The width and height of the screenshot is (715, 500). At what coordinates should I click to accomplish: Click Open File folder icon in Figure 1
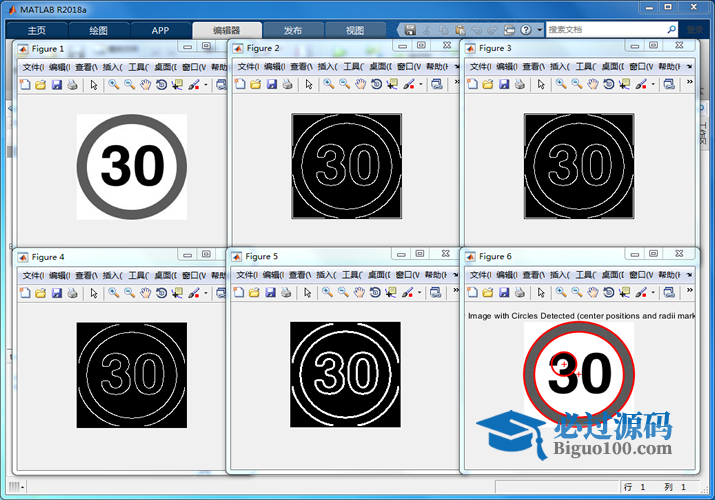(41, 85)
